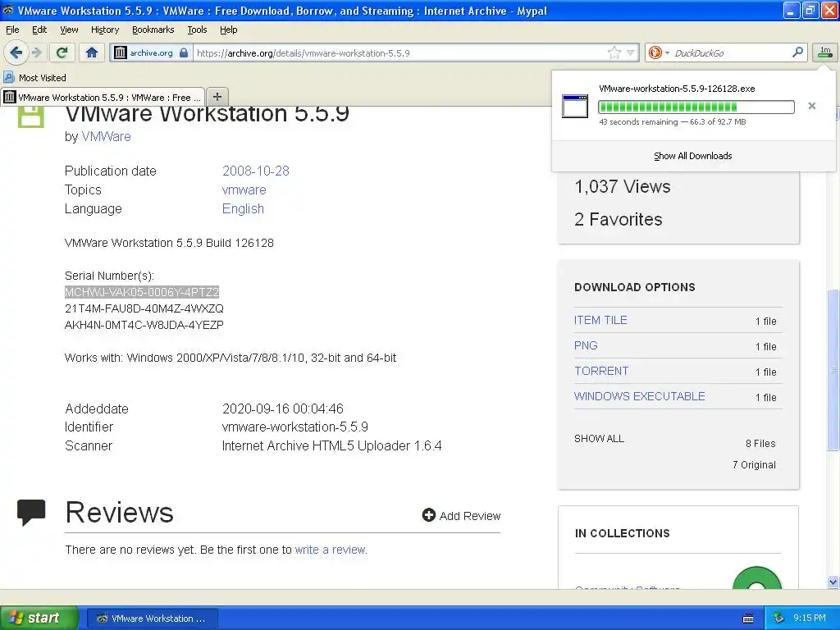Reload the page with the refresh icon

[x=62, y=52]
